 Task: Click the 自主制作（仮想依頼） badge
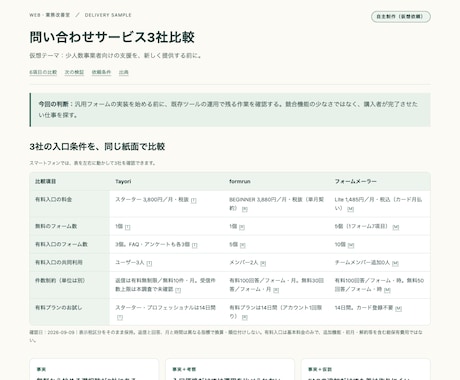[x=401, y=17]
